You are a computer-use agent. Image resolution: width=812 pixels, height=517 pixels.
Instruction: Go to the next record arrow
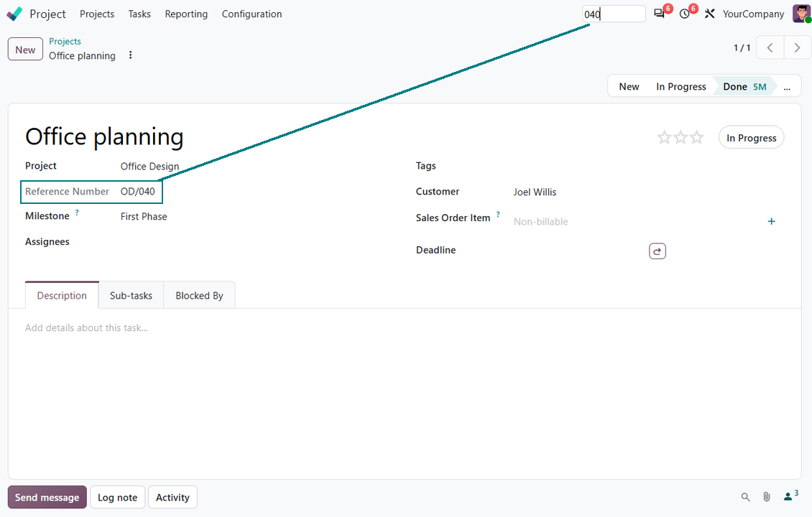click(798, 48)
